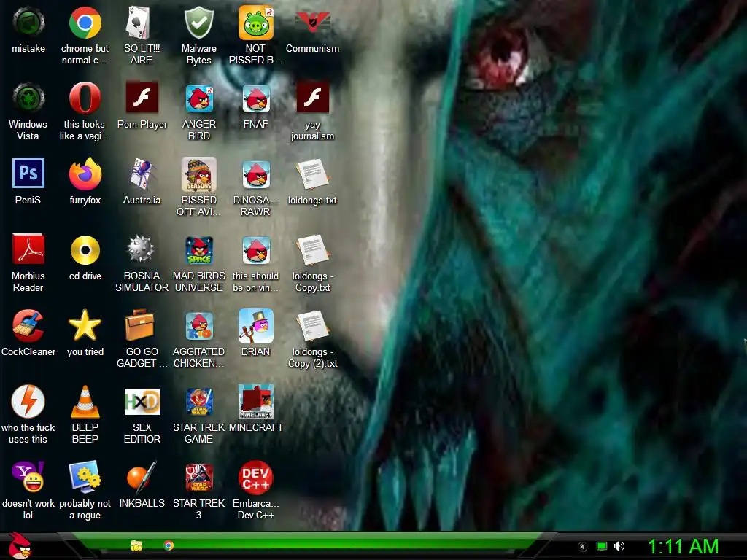Click the 'this should be on vin...' icon

(256, 250)
